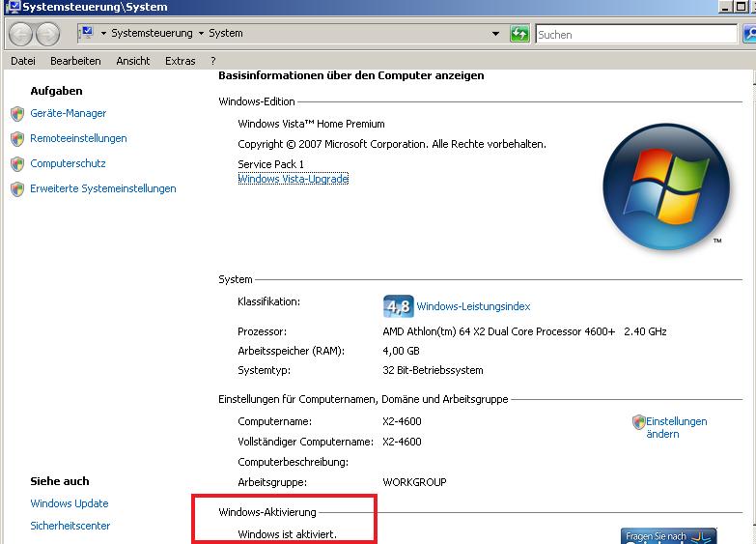Screen dimensions: 756x544
Task: Click the 4,00 GB RAM value
Action: click(401, 352)
